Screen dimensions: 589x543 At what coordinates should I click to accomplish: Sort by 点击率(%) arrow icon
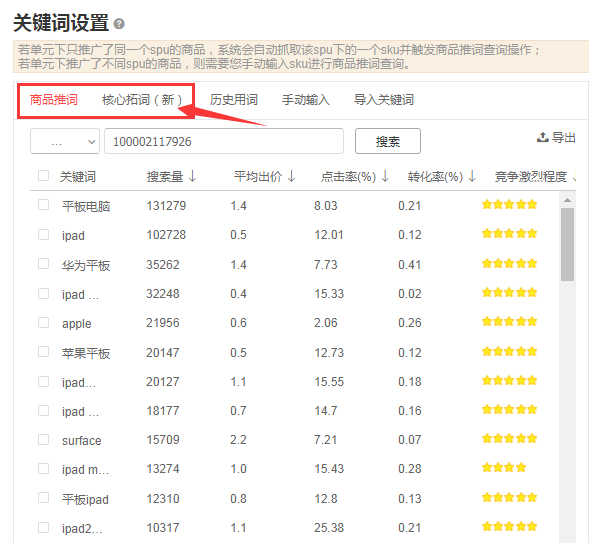coord(385,176)
